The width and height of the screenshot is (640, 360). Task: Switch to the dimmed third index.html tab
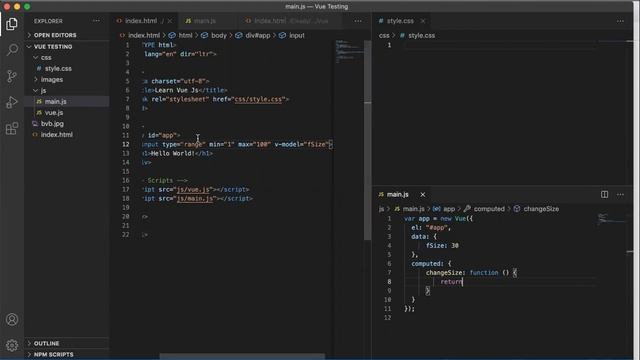[291, 21]
